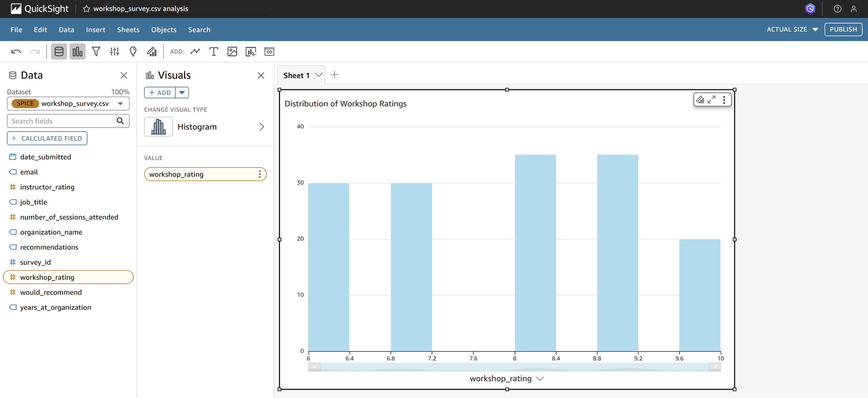Add a new sheet with plus
The width and height of the screenshot is (868, 398).
pos(334,75)
